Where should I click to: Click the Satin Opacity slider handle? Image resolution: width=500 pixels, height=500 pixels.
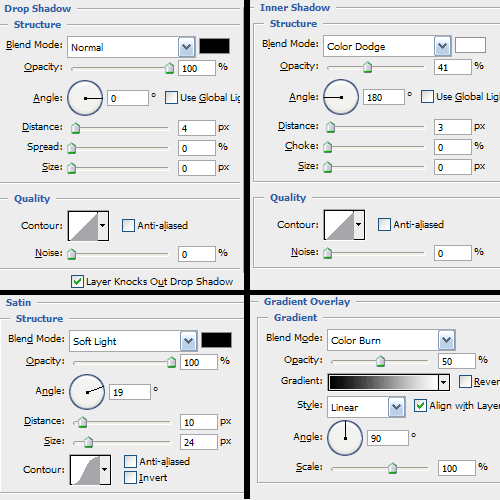[172, 362]
